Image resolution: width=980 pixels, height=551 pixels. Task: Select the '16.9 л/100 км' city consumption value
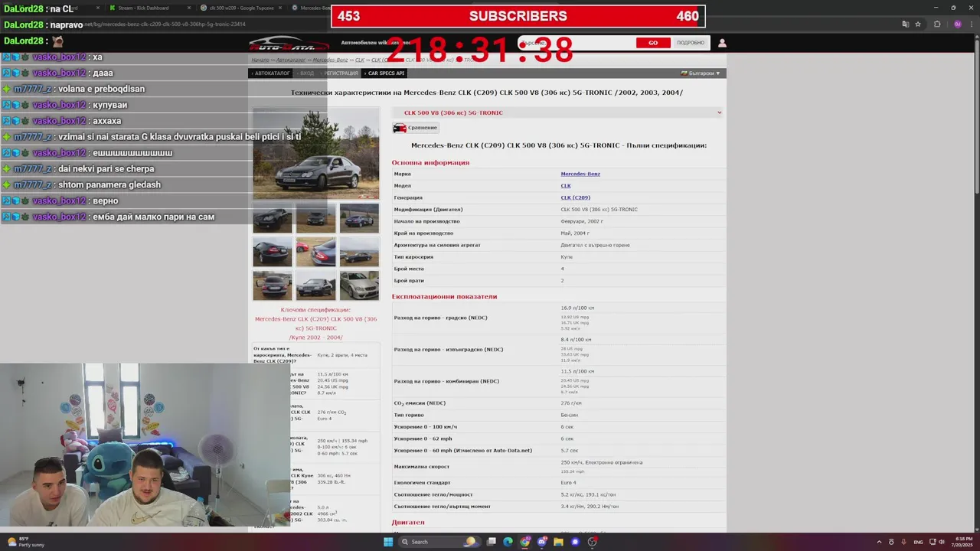pos(577,308)
